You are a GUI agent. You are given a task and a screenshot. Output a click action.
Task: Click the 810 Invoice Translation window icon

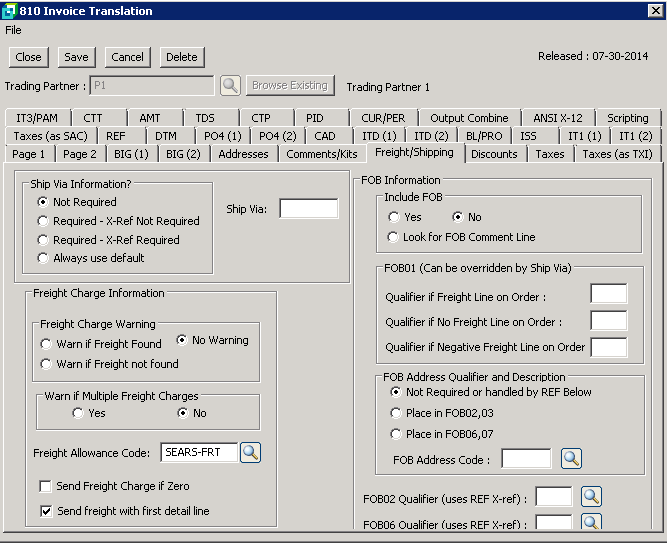(x=9, y=11)
